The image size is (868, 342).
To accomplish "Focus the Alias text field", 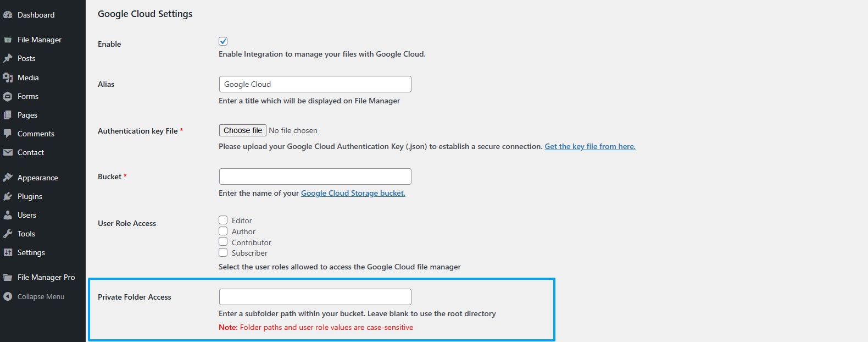I will pos(315,84).
